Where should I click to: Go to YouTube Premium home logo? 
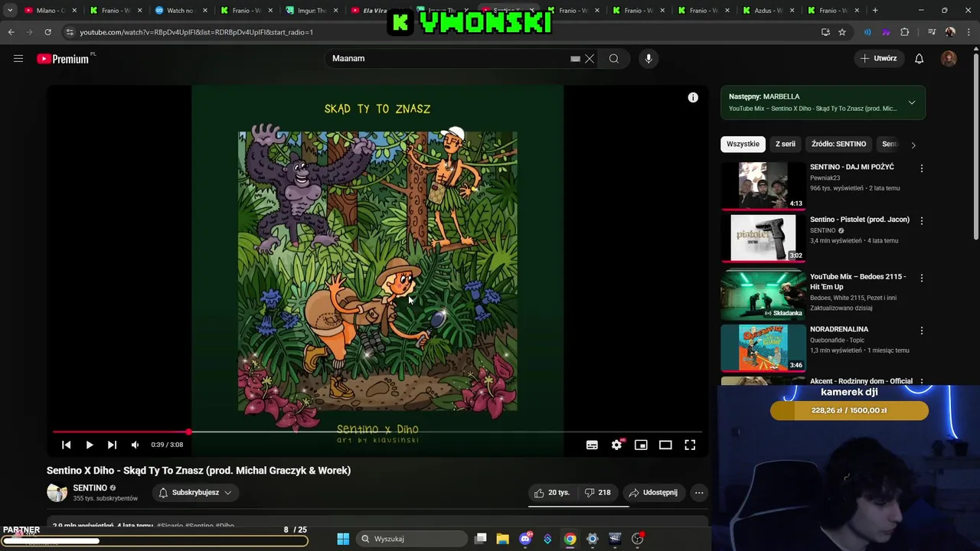[64, 58]
